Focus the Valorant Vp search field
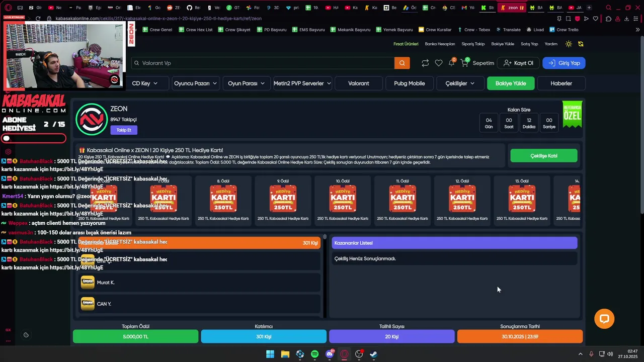The image size is (644, 362). 263,63
